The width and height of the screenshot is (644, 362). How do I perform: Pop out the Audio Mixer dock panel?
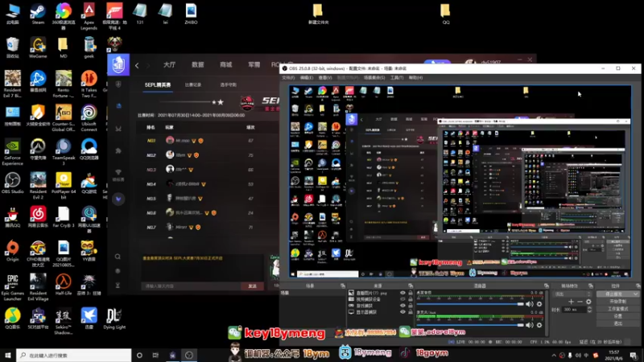tap(547, 286)
